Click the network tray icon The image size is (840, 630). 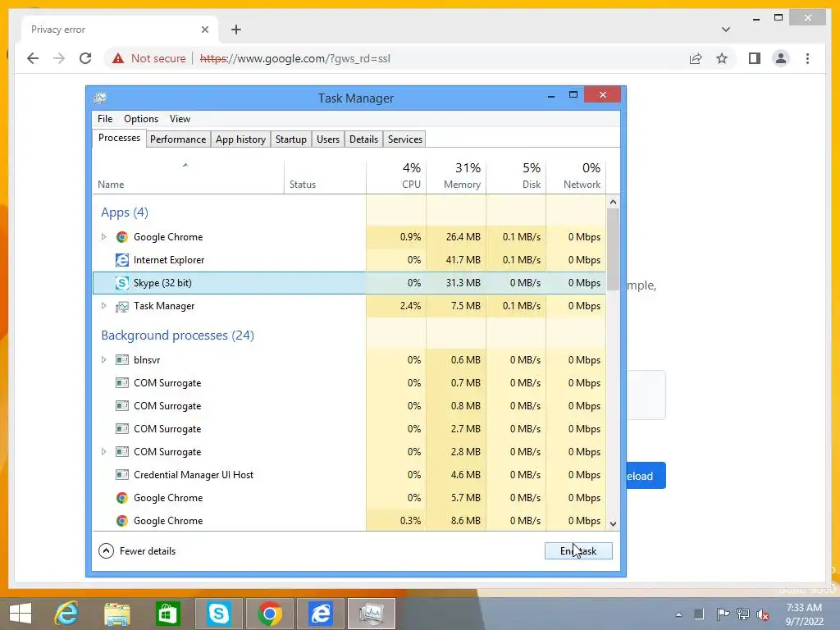point(743,614)
